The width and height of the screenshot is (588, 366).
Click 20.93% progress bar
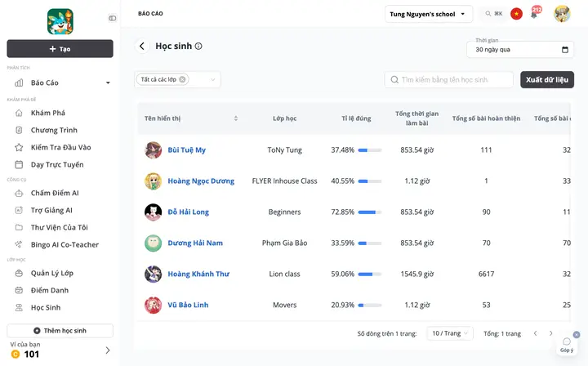tap(370, 306)
